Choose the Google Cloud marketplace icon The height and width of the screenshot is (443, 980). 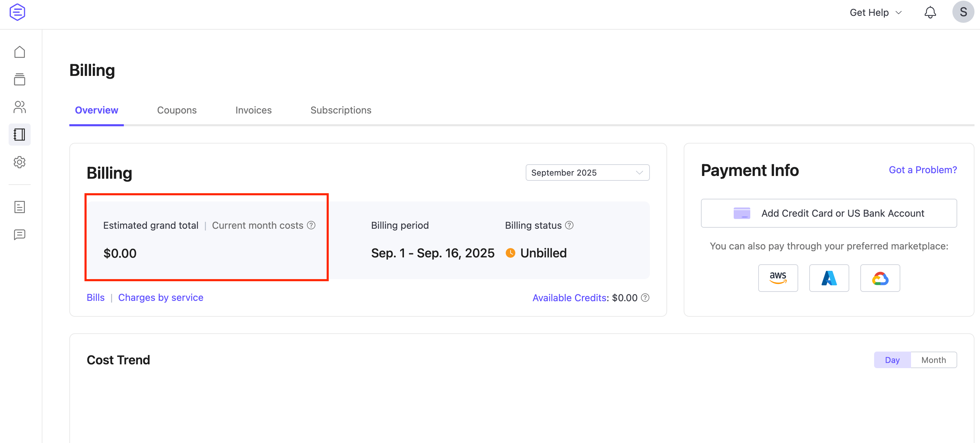click(x=880, y=278)
